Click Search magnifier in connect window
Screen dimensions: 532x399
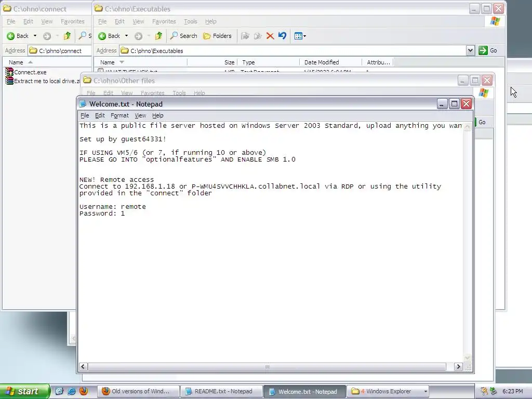click(x=83, y=36)
